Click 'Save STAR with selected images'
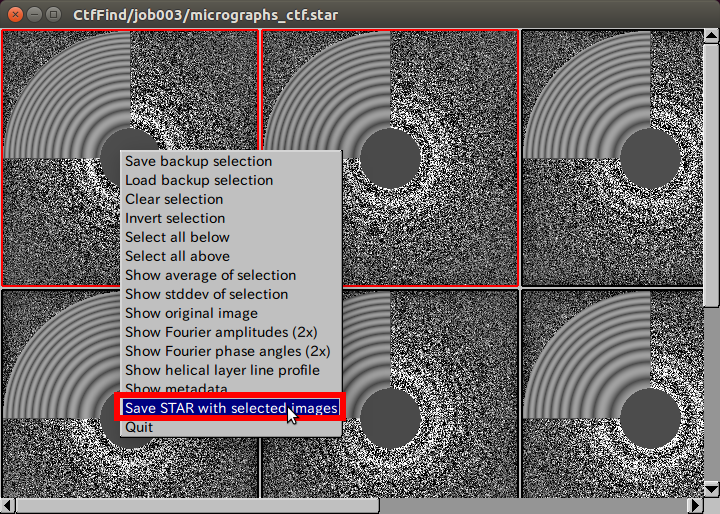This screenshot has width=720, height=514. (x=231, y=408)
